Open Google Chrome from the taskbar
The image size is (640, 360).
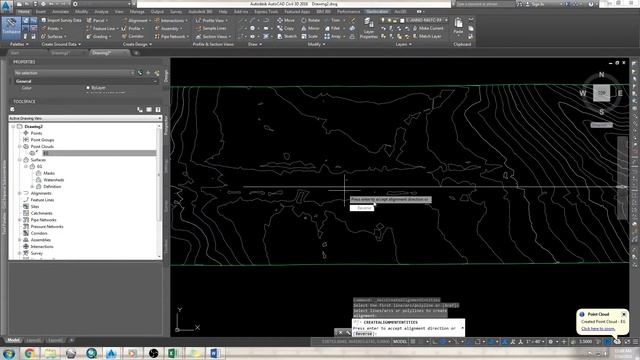click(x=29, y=353)
